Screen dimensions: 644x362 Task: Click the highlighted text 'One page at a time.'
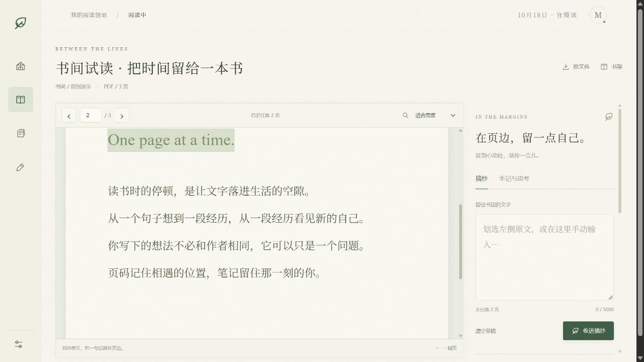click(x=171, y=140)
